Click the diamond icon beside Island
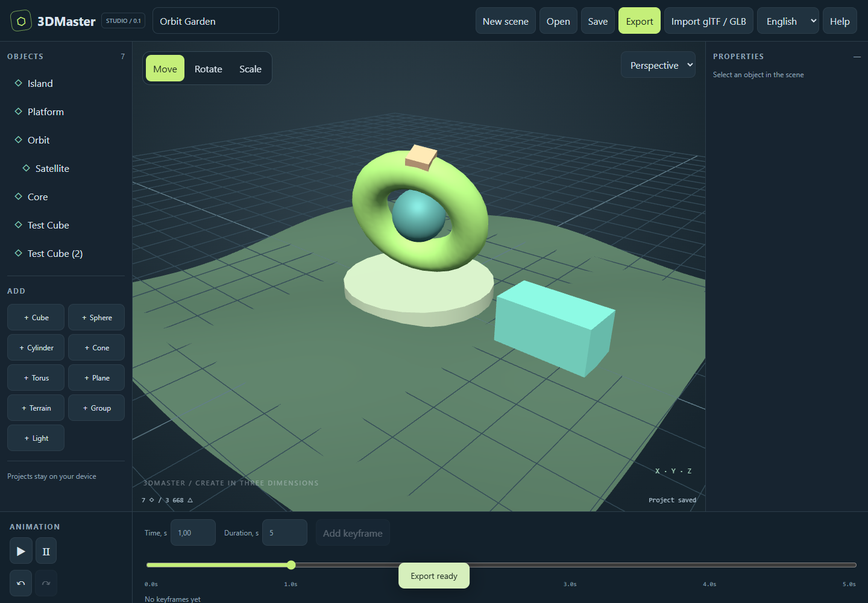868x603 pixels. 19,83
